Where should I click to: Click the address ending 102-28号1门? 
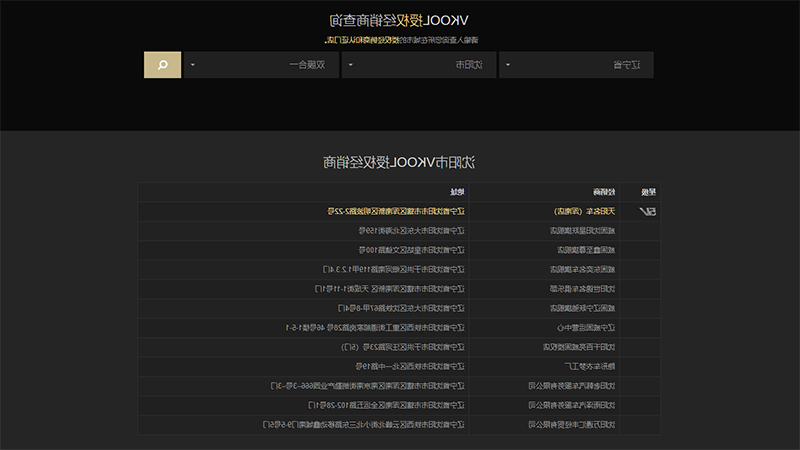coord(387,405)
